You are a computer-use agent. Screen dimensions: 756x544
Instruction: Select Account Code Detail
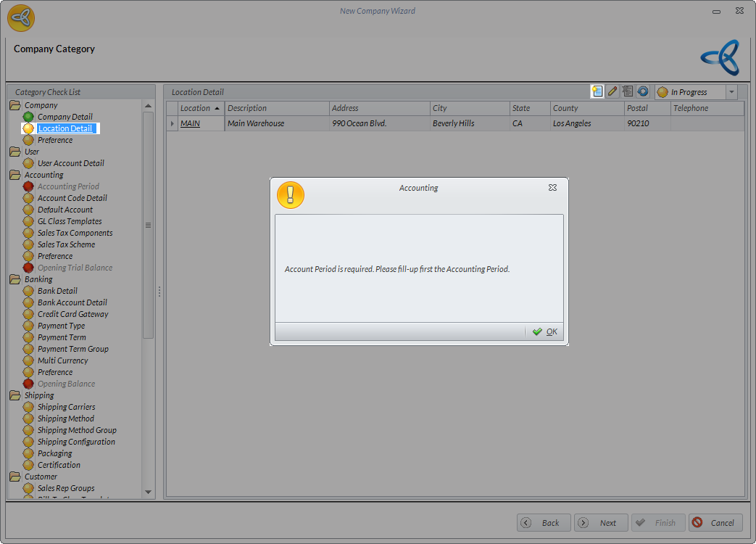(72, 198)
